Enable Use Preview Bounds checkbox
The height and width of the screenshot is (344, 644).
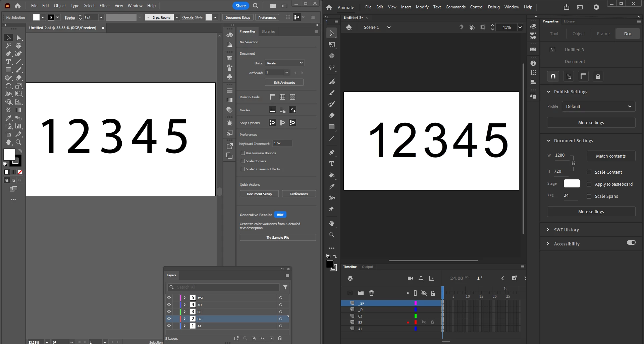243,153
